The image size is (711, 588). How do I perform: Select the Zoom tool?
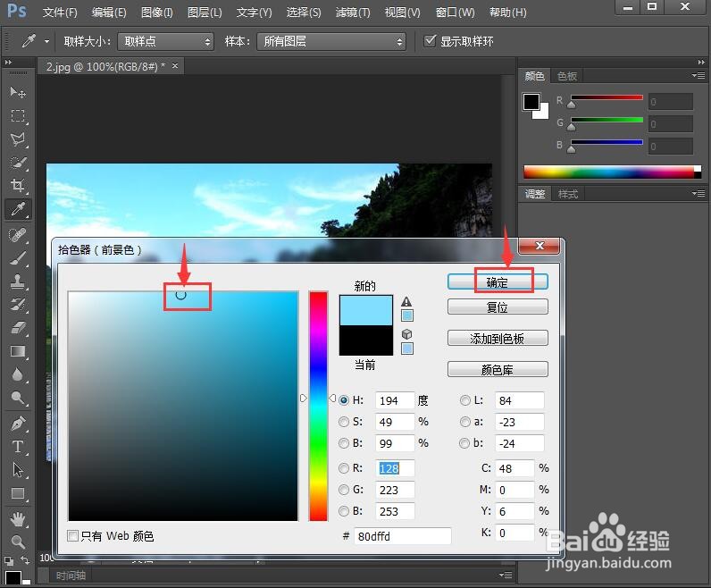pyautogui.click(x=18, y=542)
